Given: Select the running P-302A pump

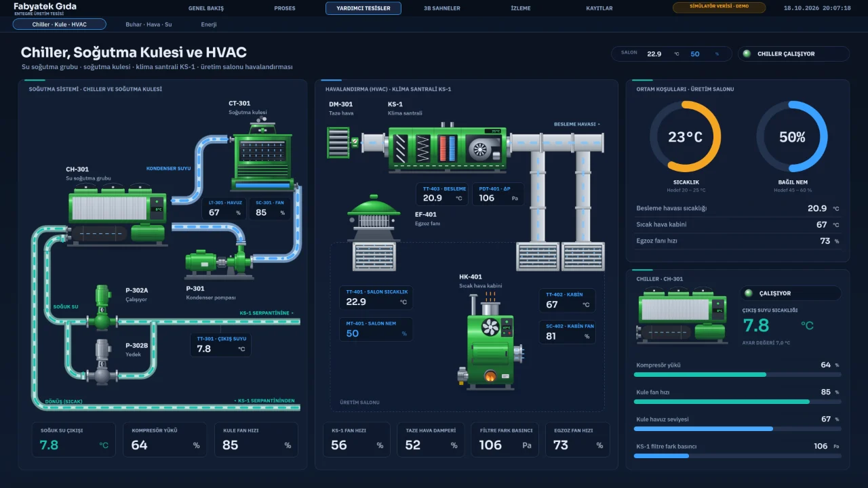Looking at the screenshot, I should point(102,308).
